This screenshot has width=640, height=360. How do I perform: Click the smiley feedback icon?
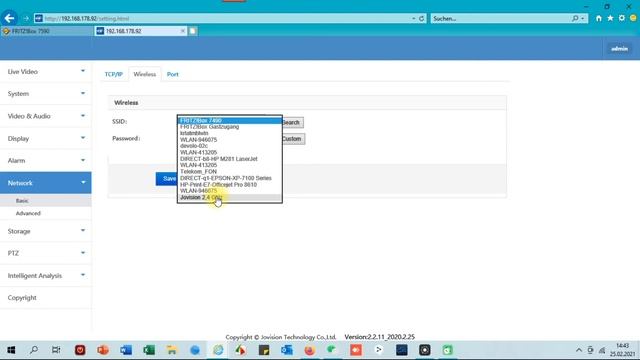(633, 18)
